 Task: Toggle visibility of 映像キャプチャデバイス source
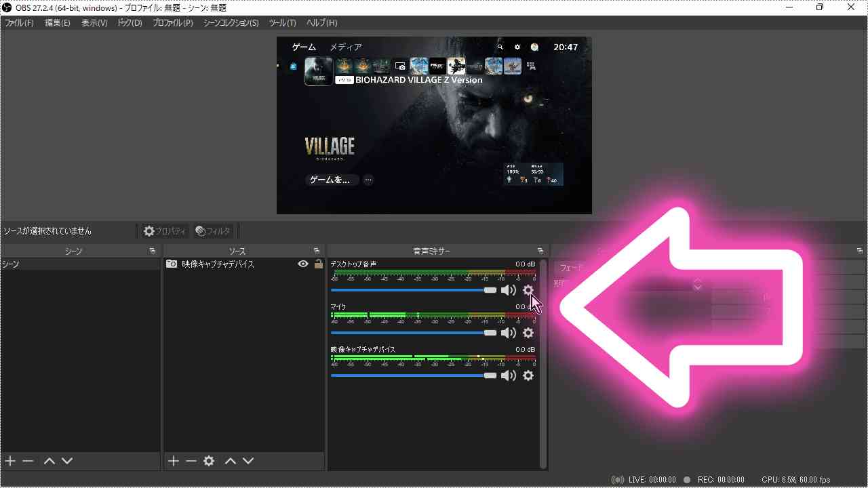303,264
